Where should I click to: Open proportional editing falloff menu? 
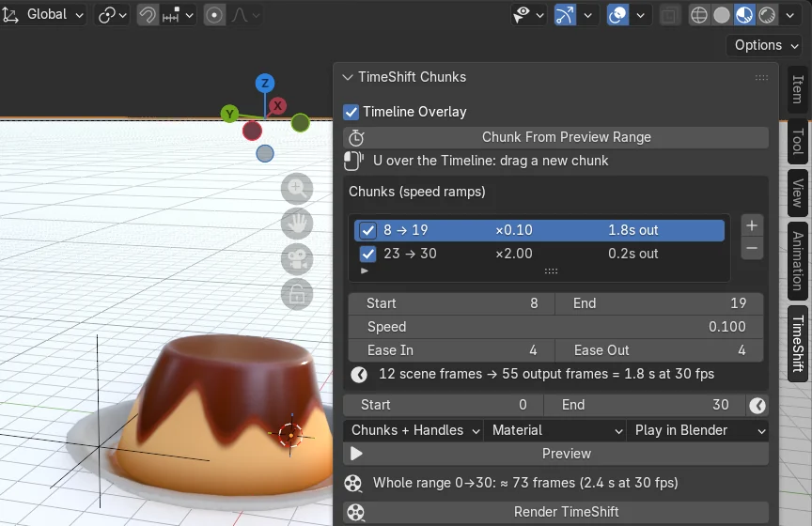click(x=245, y=15)
